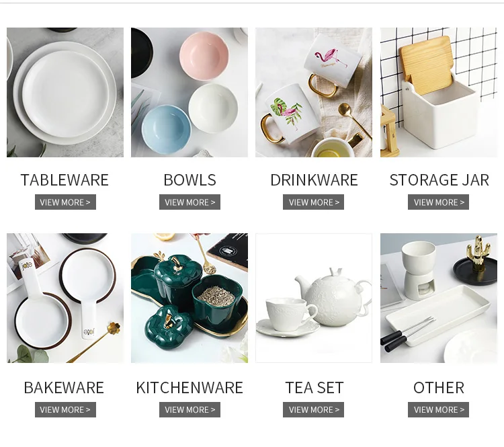Image resolution: width=504 pixels, height=447 pixels.
Task: Click View More under Drinkware
Action: (x=313, y=202)
